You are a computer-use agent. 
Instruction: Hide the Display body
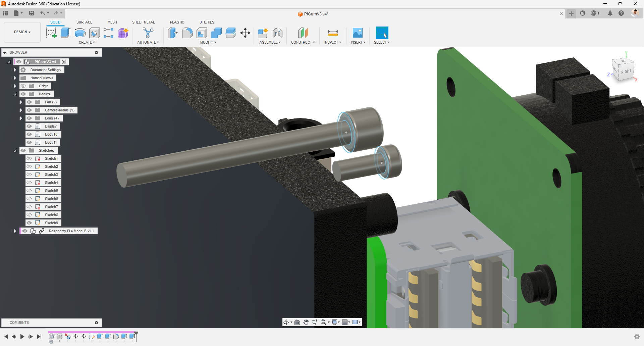pyautogui.click(x=30, y=126)
